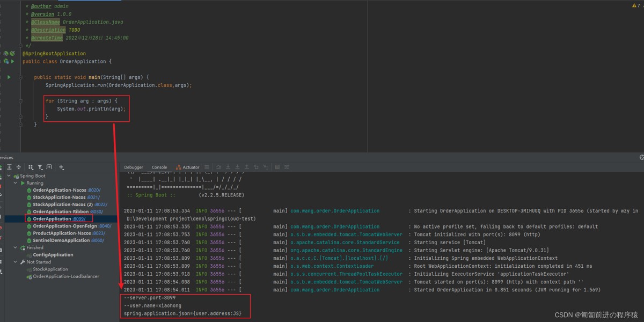Switch to the Debugger tab

point(134,167)
